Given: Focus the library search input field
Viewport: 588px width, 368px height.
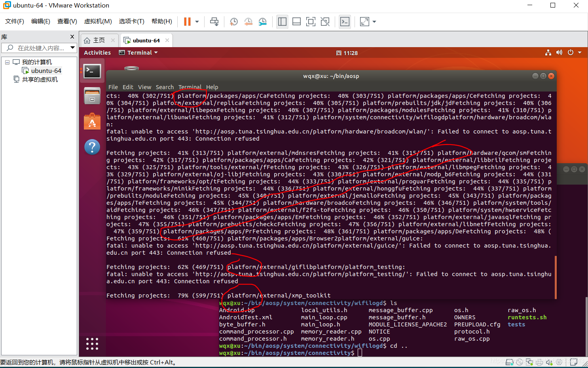Looking at the screenshot, I should point(39,48).
